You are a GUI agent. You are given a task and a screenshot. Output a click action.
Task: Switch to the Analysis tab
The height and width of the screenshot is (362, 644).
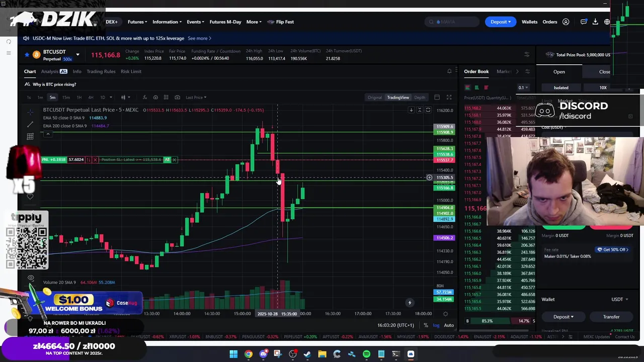54,71
